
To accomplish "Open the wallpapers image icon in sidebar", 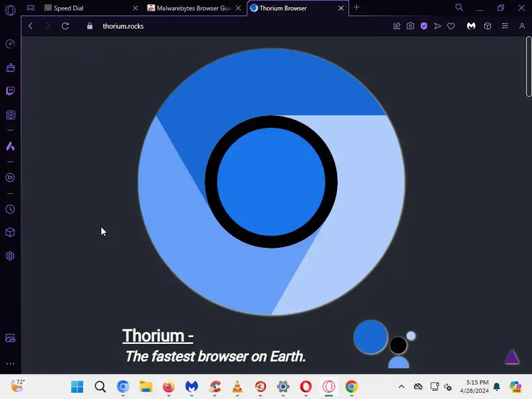I will tap(10, 338).
